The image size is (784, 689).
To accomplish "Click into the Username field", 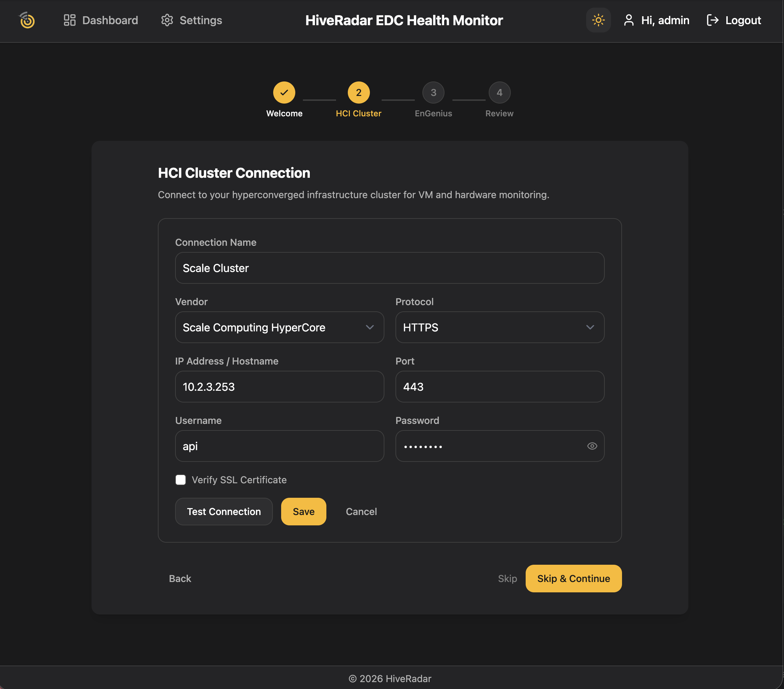I will pos(280,446).
